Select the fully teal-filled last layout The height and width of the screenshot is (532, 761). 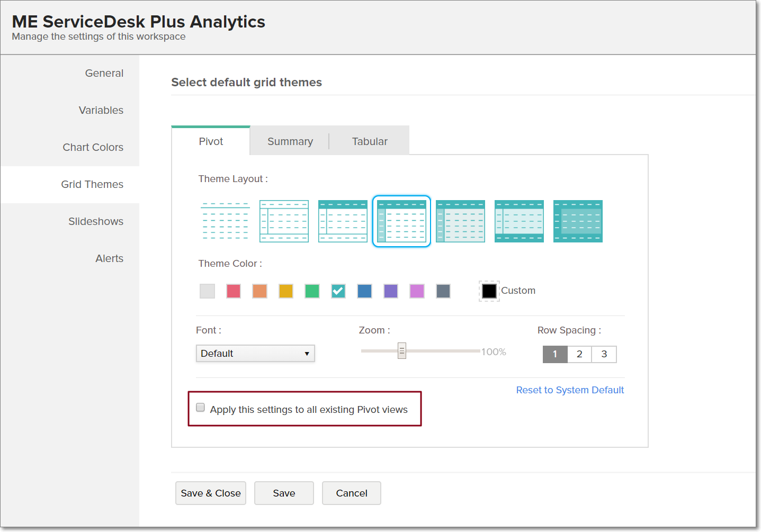578,221
